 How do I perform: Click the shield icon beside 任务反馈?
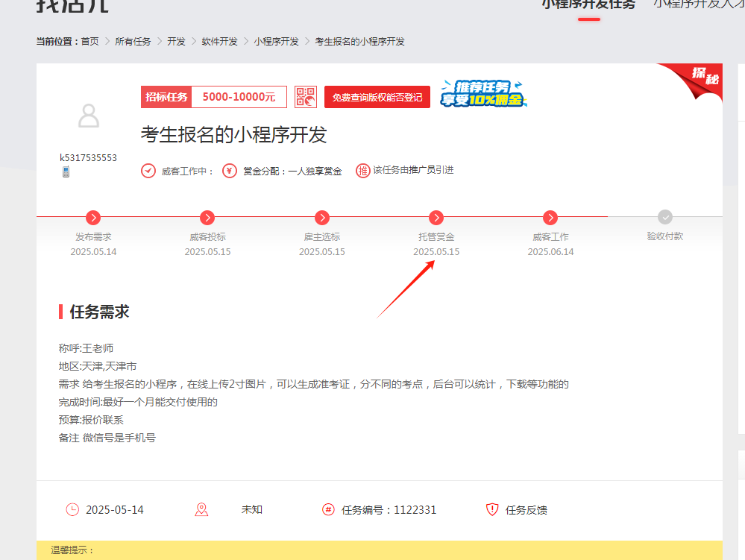click(x=491, y=509)
